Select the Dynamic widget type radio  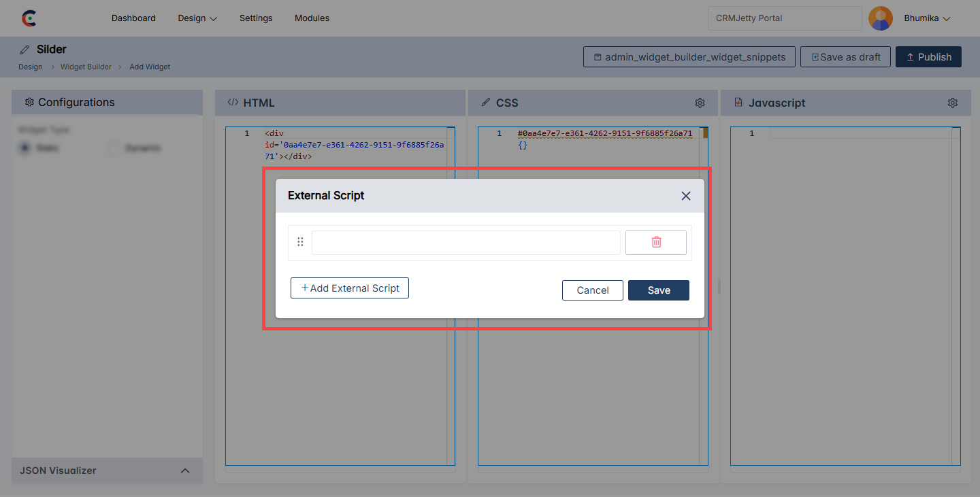(x=114, y=148)
